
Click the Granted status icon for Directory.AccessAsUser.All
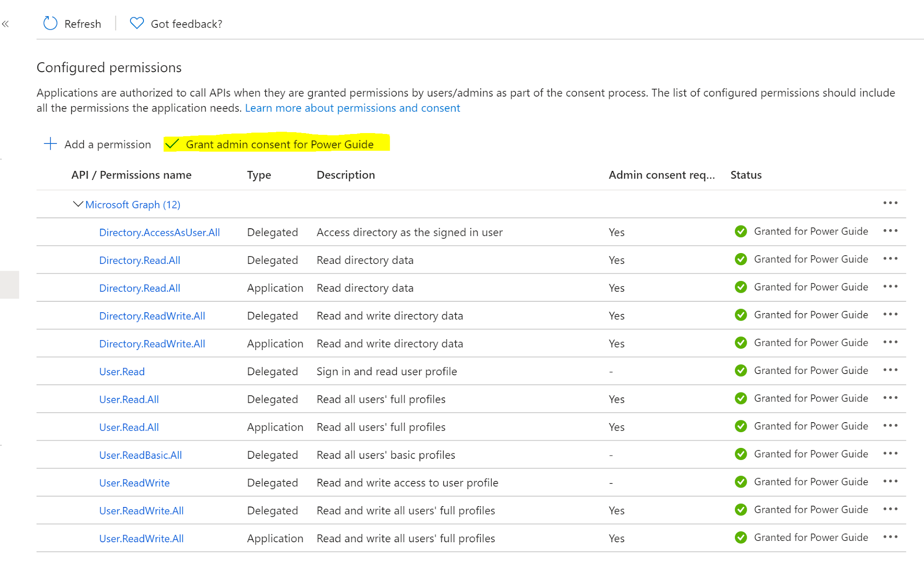click(x=740, y=231)
